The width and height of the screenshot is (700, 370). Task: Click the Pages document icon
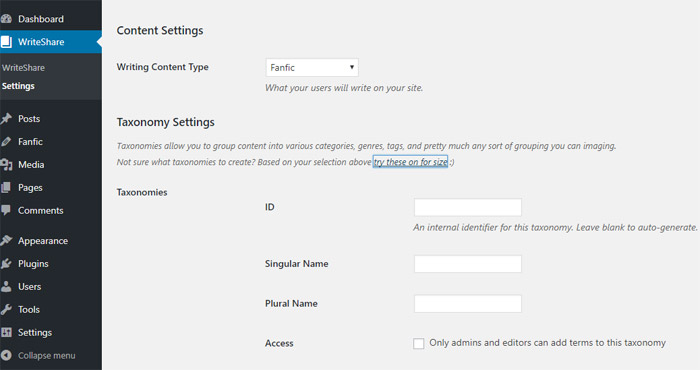tap(6, 187)
